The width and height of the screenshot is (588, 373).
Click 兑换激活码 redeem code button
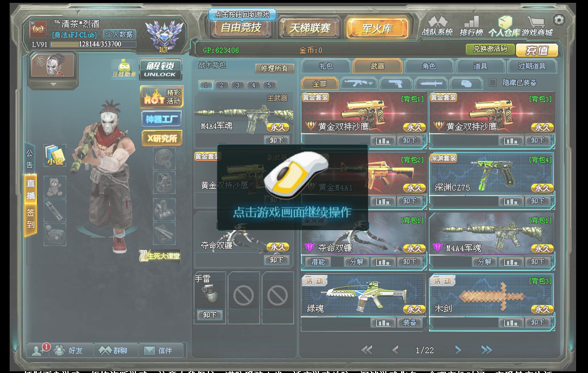pyautogui.click(x=490, y=49)
